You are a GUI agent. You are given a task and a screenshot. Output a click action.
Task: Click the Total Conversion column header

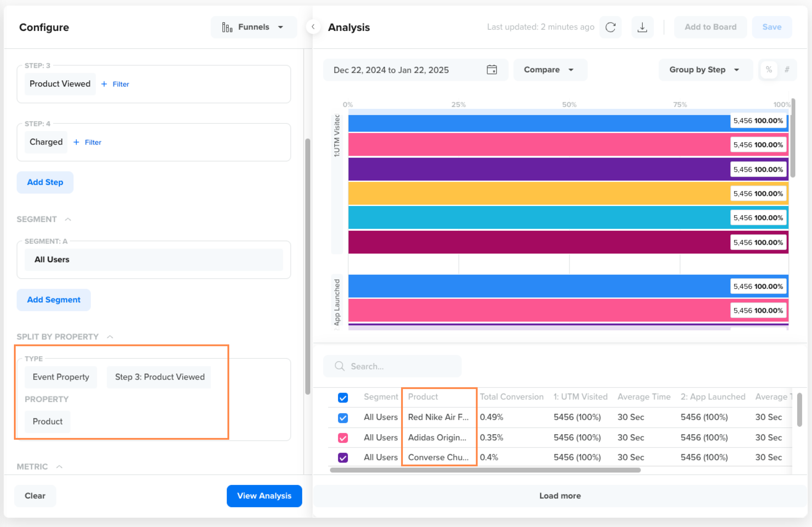[x=511, y=396]
